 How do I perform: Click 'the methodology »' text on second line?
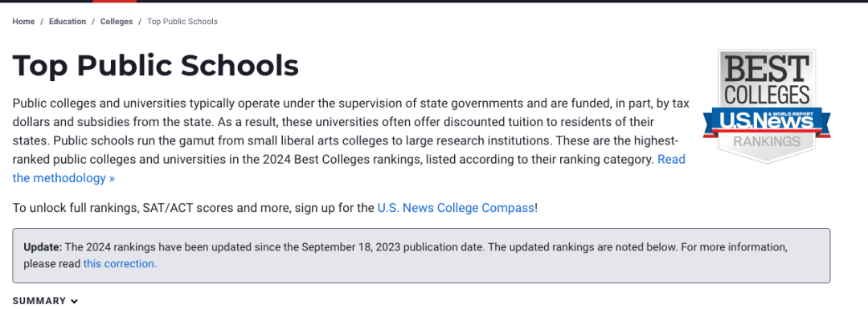click(x=63, y=178)
